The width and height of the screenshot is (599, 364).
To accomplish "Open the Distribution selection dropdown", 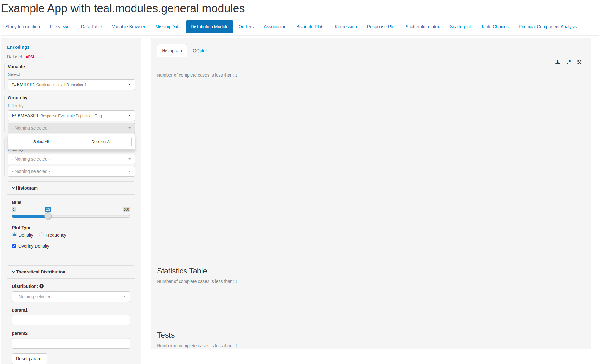I will pyautogui.click(x=71, y=297).
